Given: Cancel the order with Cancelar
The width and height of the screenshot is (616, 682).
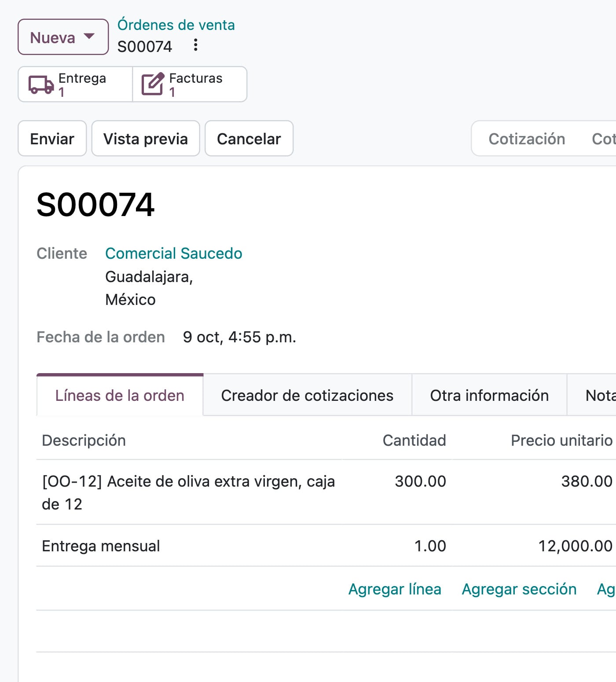Looking at the screenshot, I should (249, 139).
